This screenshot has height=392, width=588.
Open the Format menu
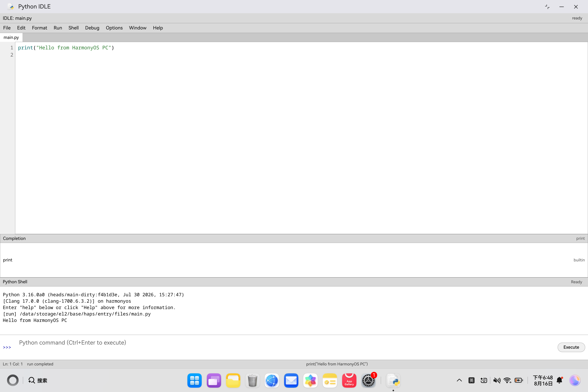pyautogui.click(x=40, y=28)
